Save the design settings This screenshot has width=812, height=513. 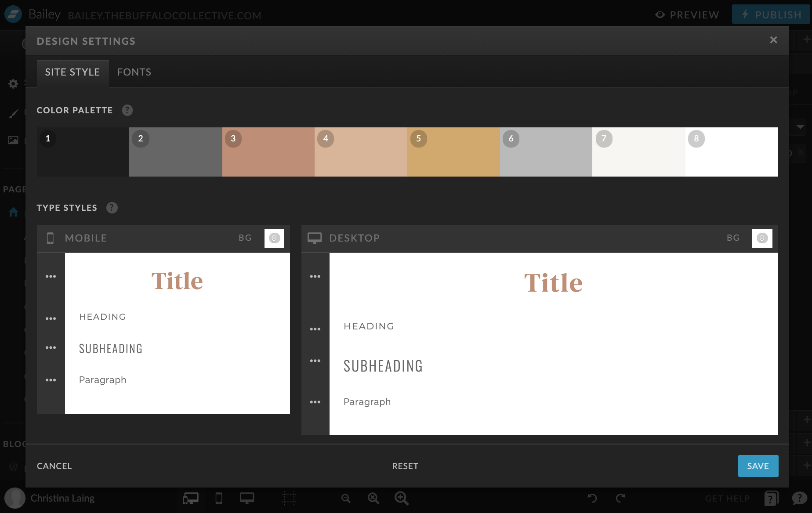(x=758, y=466)
